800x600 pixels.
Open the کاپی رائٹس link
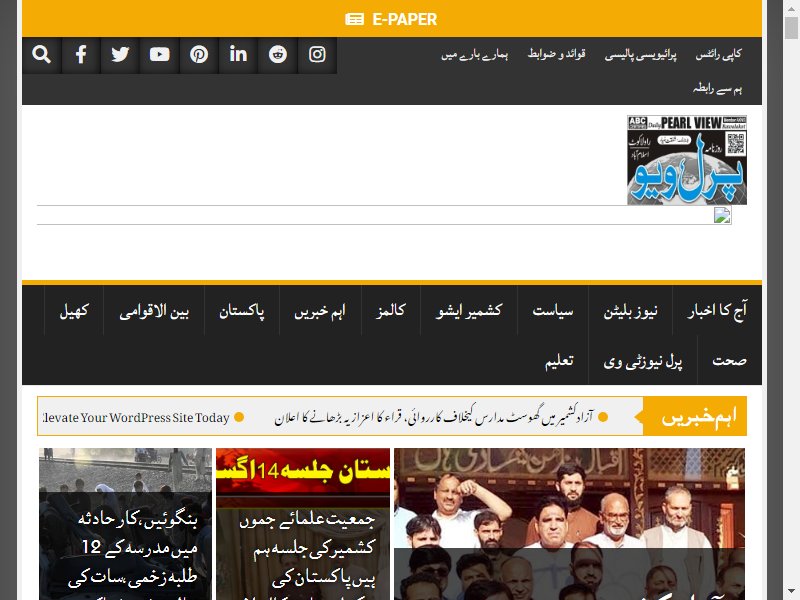[x=718, y=54]
